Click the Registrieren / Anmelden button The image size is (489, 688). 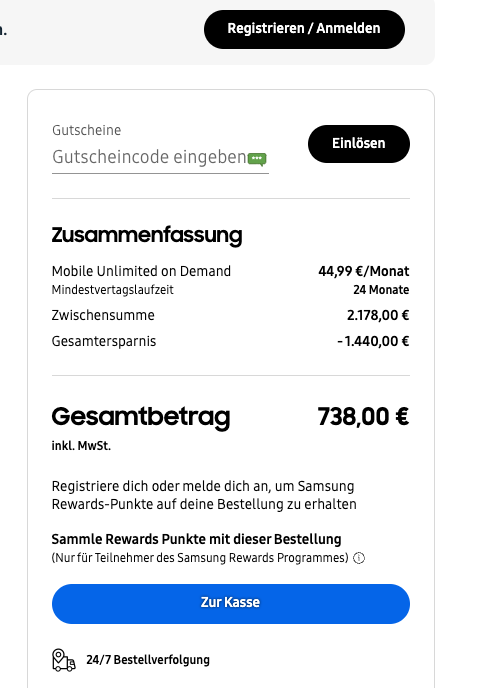(x=304, y=29)
